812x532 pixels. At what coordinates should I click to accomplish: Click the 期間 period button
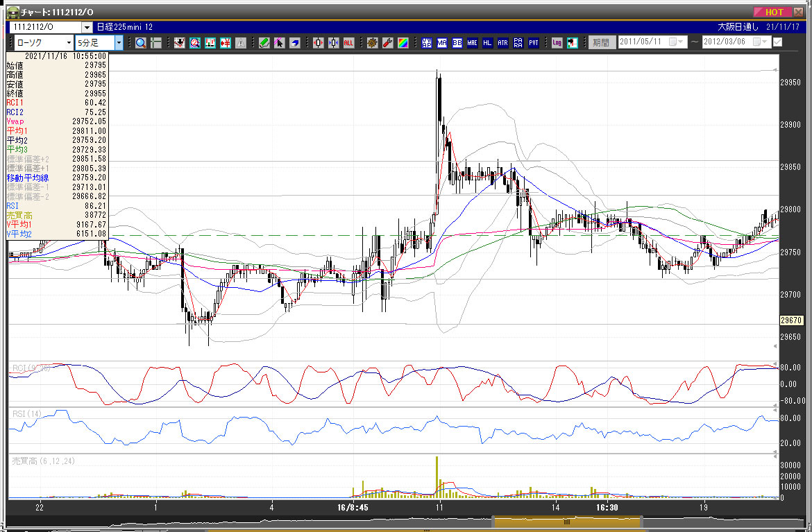[602, 42]
